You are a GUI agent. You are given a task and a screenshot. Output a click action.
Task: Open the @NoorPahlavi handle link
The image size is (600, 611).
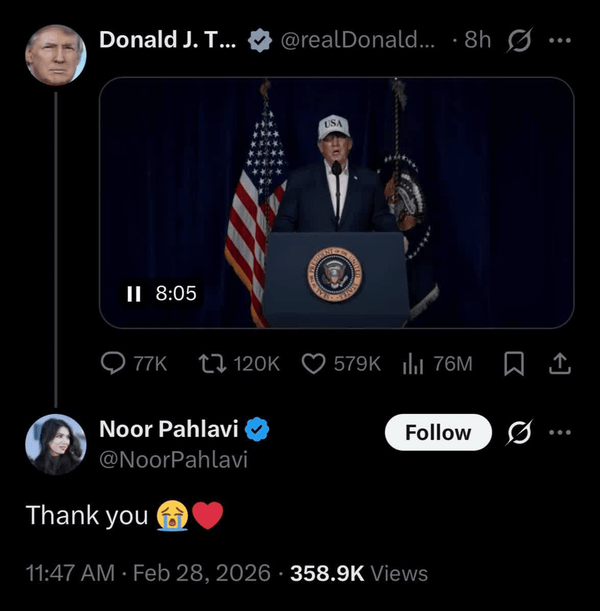tap(173, 460)
